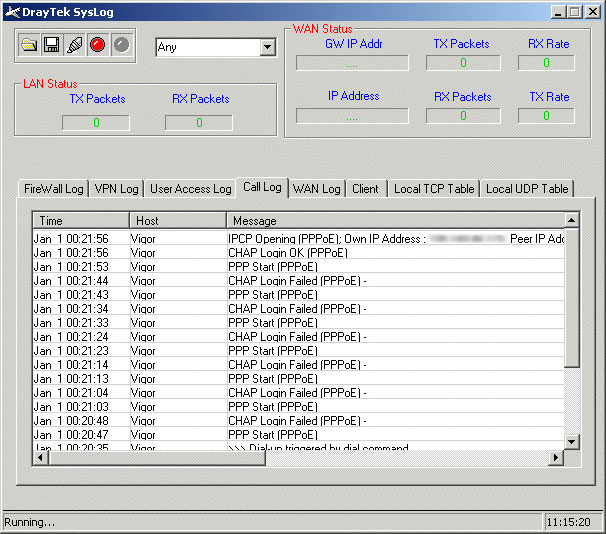Viewport: 606px width, 534px height.
Task: Click WAN RX Packets value field
Action: (x=463, y=116)
